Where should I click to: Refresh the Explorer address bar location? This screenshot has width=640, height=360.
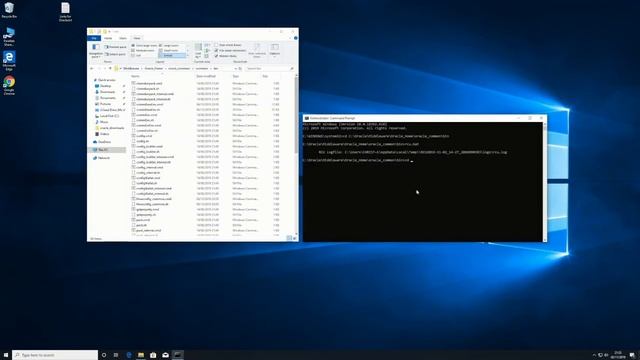pyautogui.click(x=240, y=69)
